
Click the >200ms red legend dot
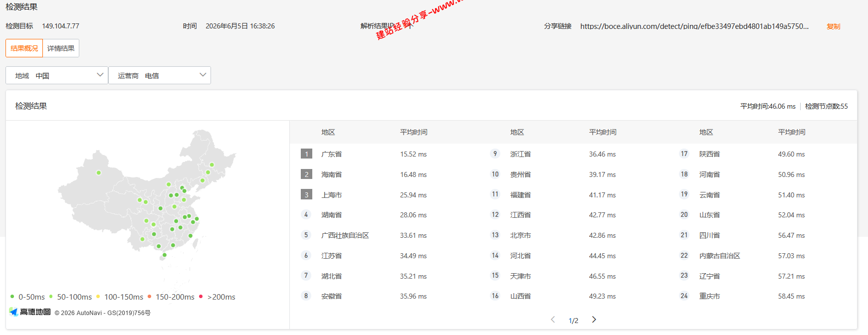point(201,297)
